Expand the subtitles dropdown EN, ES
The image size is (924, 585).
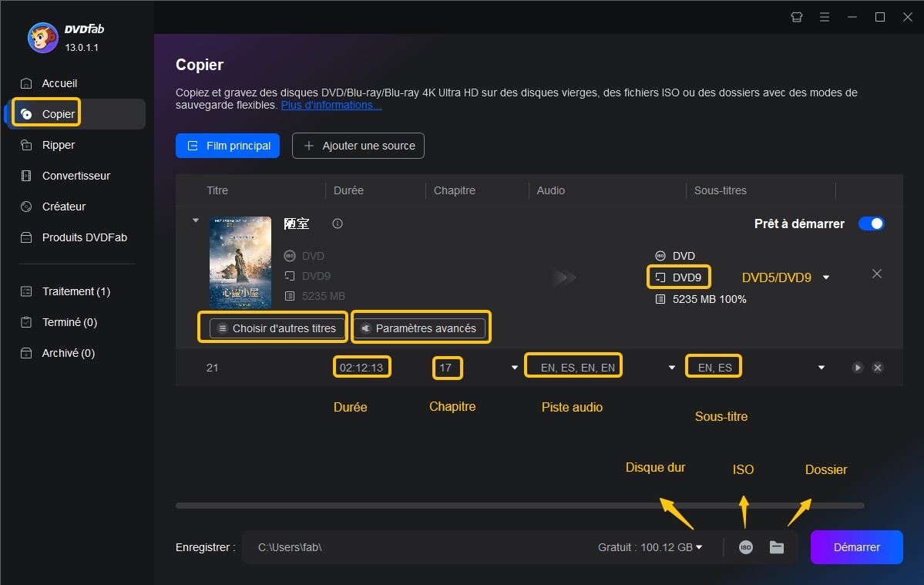coord(822,368)
